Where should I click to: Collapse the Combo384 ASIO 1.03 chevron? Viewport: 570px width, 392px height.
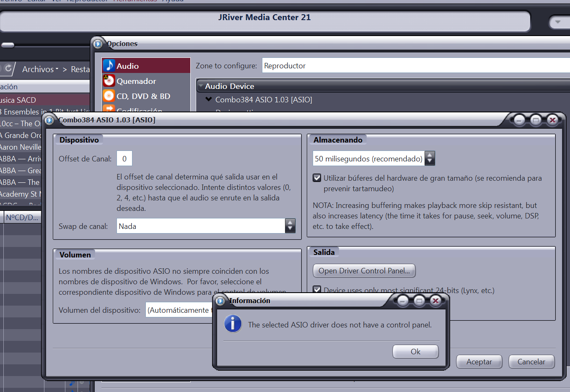(209, 99)
